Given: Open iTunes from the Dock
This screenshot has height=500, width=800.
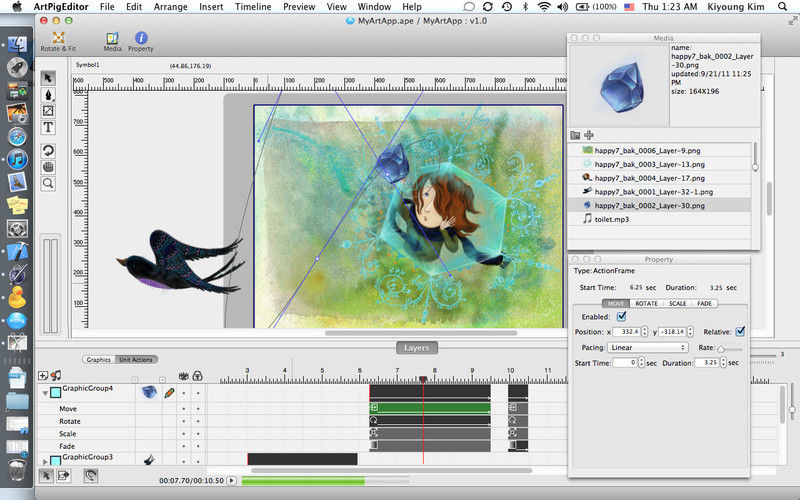Looking at the screenshot, I should pyautogui.click(x=17, y=159).
